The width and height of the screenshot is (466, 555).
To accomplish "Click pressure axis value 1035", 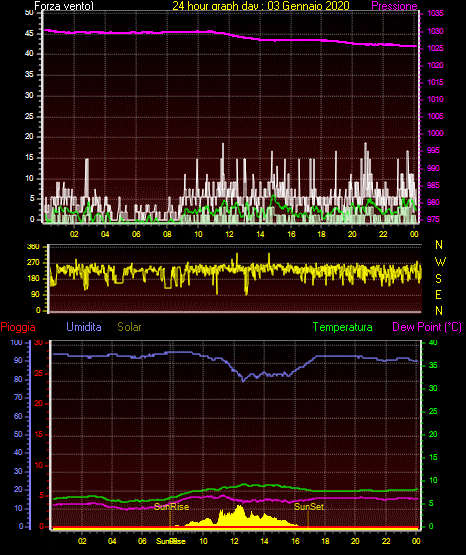I will 435,13.
